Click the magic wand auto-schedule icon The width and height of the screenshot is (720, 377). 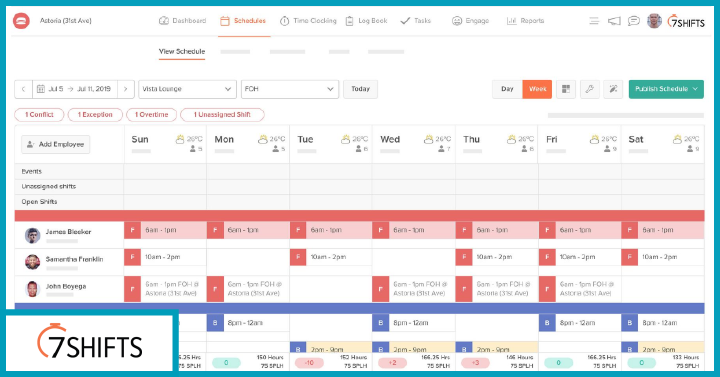point(613,89)
